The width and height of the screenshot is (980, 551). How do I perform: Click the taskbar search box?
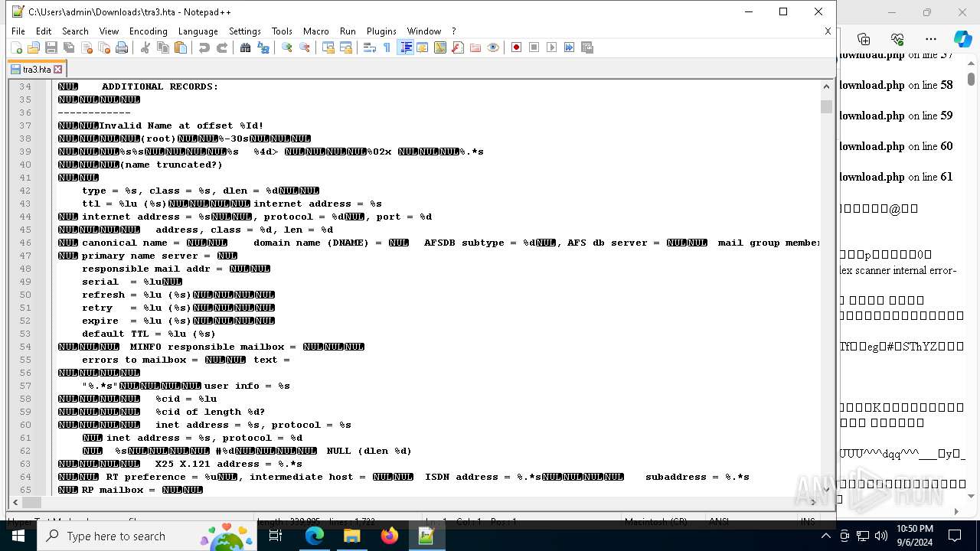click(x=149, y=536)
